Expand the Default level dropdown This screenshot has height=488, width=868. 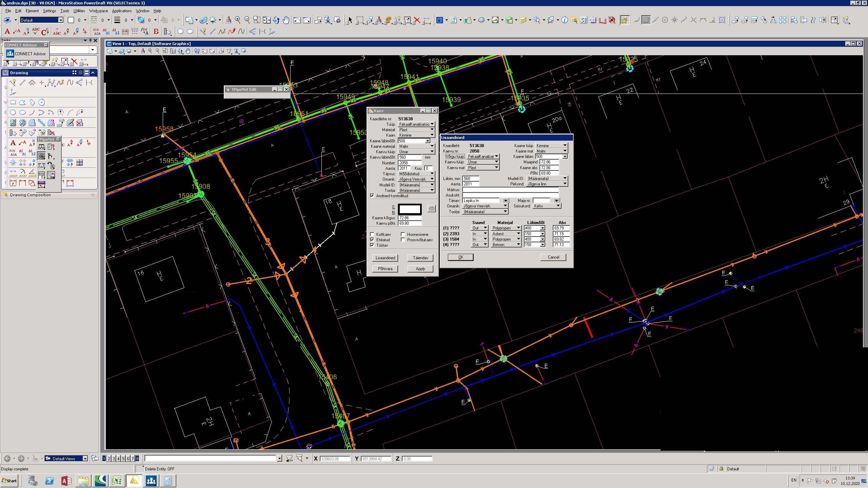[x=61, y=20]
